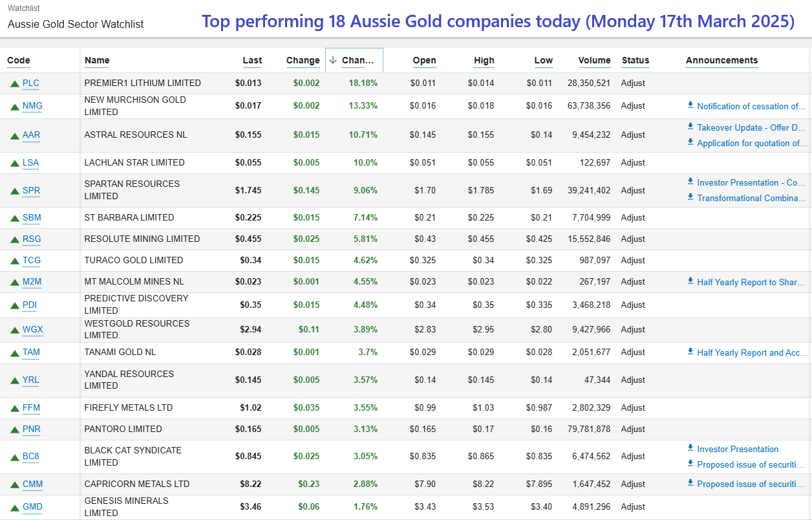
Task: Click download icon for CMM Proposed issue announcement
Action: point(690,484)
